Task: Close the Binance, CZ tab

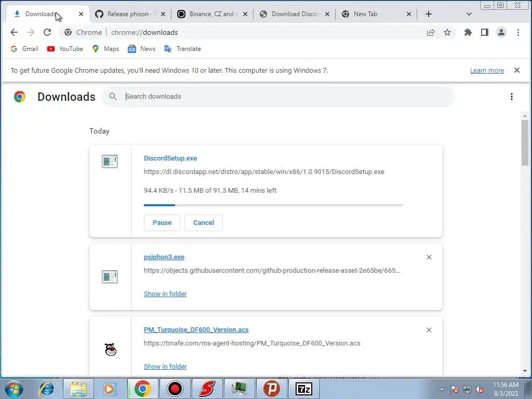Action: click(x=245, y=14)
